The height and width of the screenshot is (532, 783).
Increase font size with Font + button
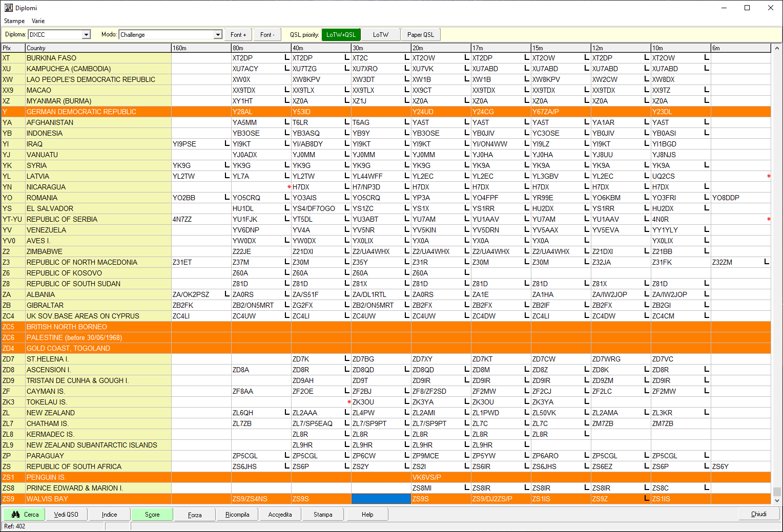point(238,35)
